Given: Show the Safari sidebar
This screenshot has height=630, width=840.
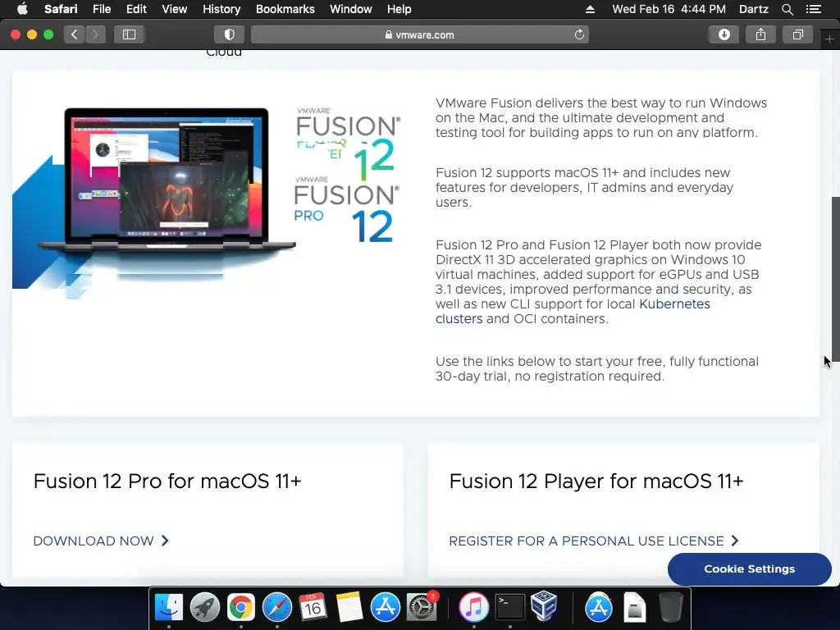Looking at the screenshot, I should [x=129, y=34].
